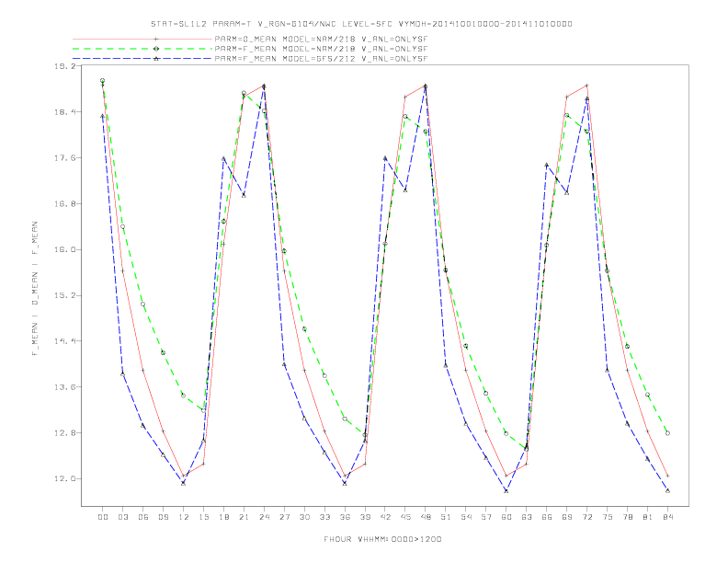The width and height of the screenshot is (728, 563).
Task: Click forecast hour tick 69 on x-axis
Action: coord(567,517)
